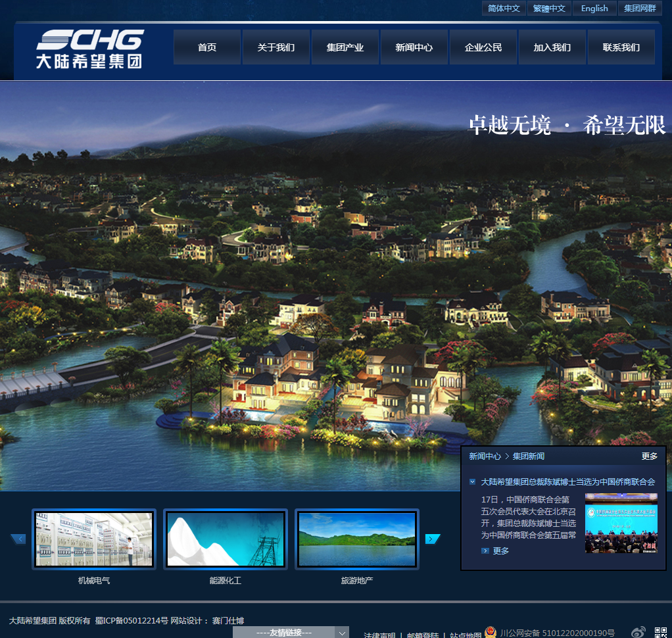Switch language to 简体中文
Screen dimensions: 672x638
[504, 9]
